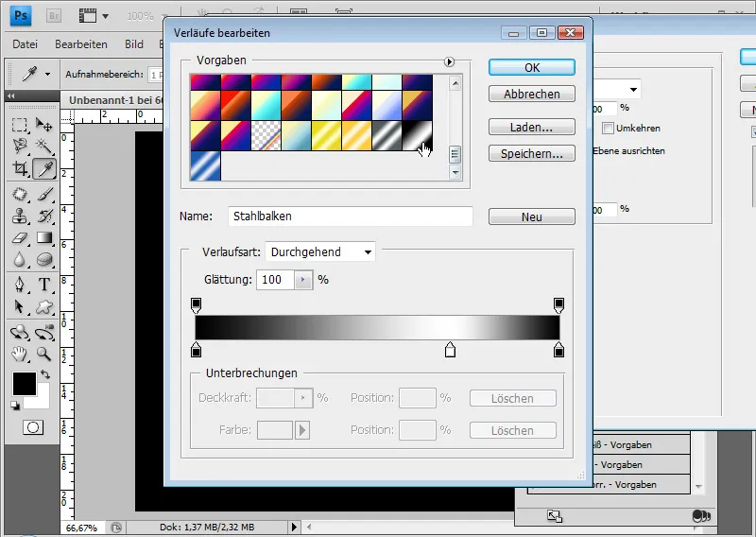Choose the black-to-white gradient preset
The width and height of the screenshot is (756, 537).
[x=418, y=135]
